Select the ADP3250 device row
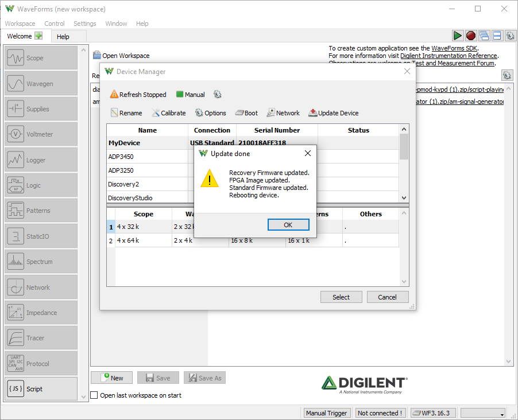The height and width of the screenshot is (420, 518). tap(253, 170)
